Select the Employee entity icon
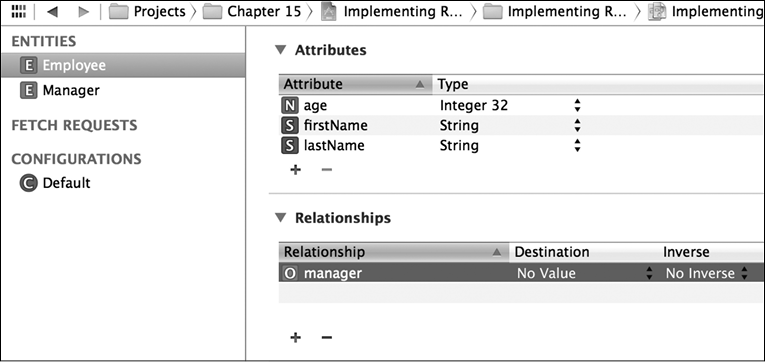 tap(29, 65)
